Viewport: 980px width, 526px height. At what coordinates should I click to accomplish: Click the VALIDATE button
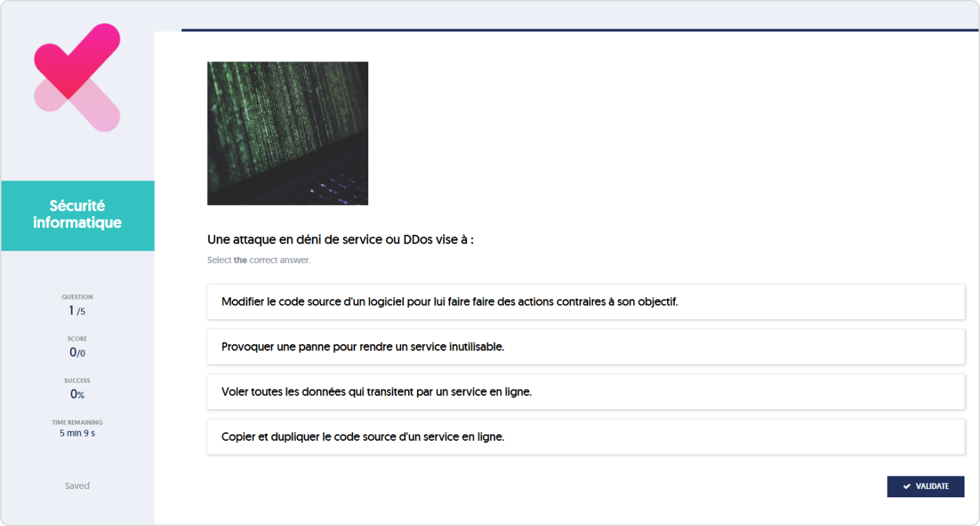pos(926,486)
